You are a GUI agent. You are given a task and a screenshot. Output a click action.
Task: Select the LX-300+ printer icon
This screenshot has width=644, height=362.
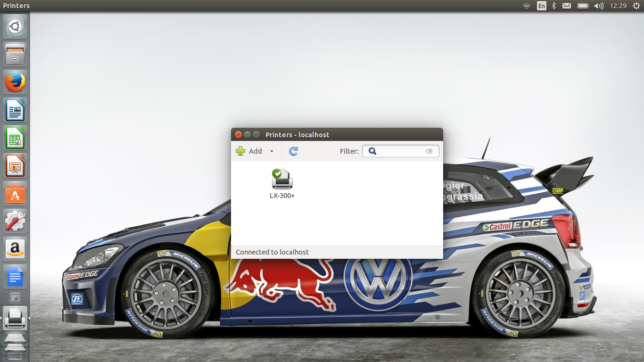tap(282, 179)
